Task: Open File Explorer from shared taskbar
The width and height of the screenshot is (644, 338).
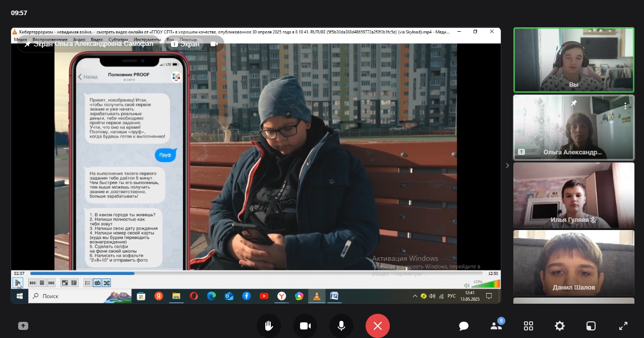Action: (176, 296)
